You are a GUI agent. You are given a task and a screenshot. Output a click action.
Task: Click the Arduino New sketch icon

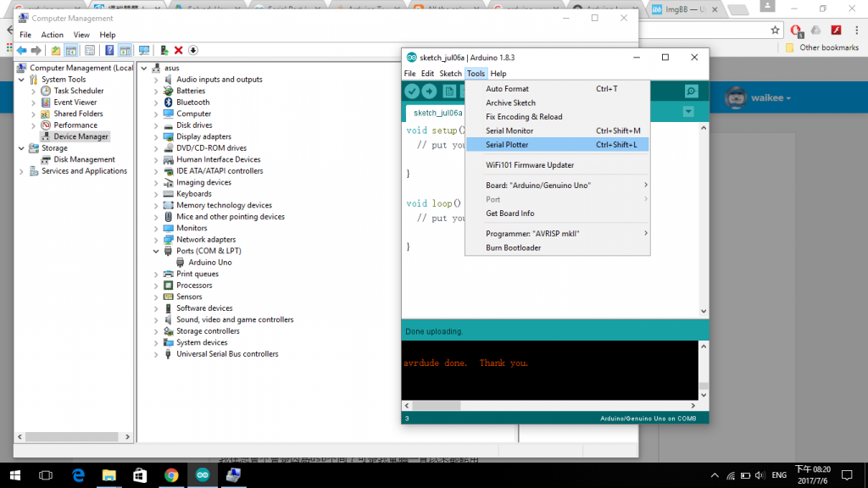click(x=449, y=91)
